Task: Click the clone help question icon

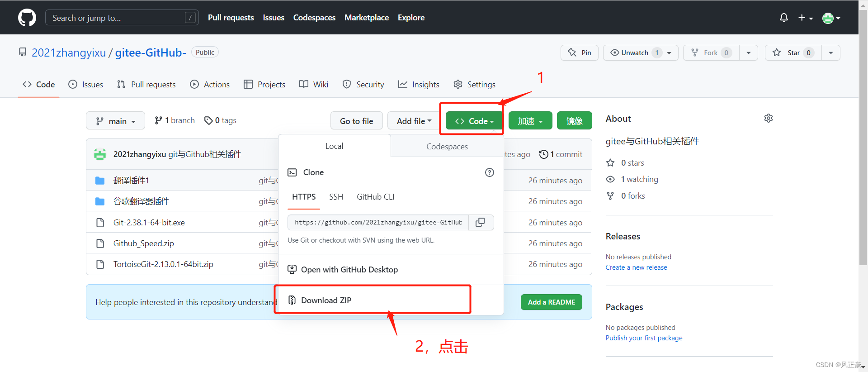Action: (x=490, y=172)
